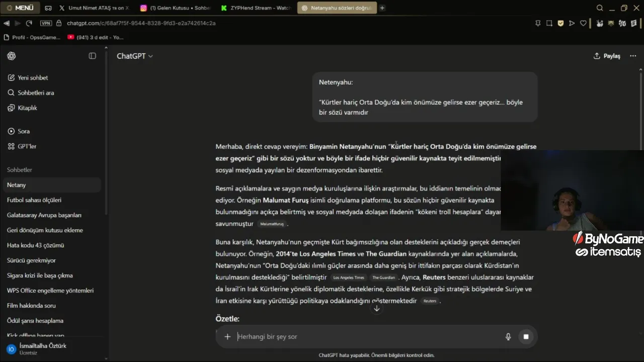Open Profil - OpssGame bookmark
The image size is (644, 362).
tap(32, 37)
